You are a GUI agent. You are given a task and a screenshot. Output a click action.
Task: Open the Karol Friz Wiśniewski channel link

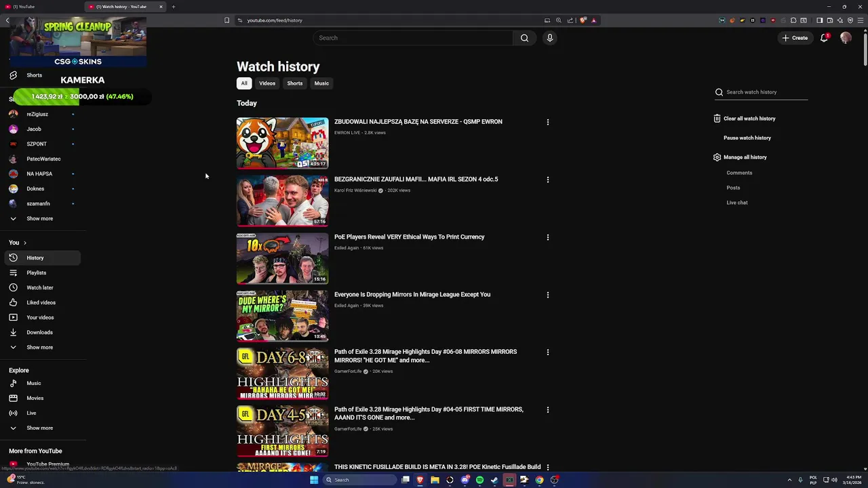(355, 190)
